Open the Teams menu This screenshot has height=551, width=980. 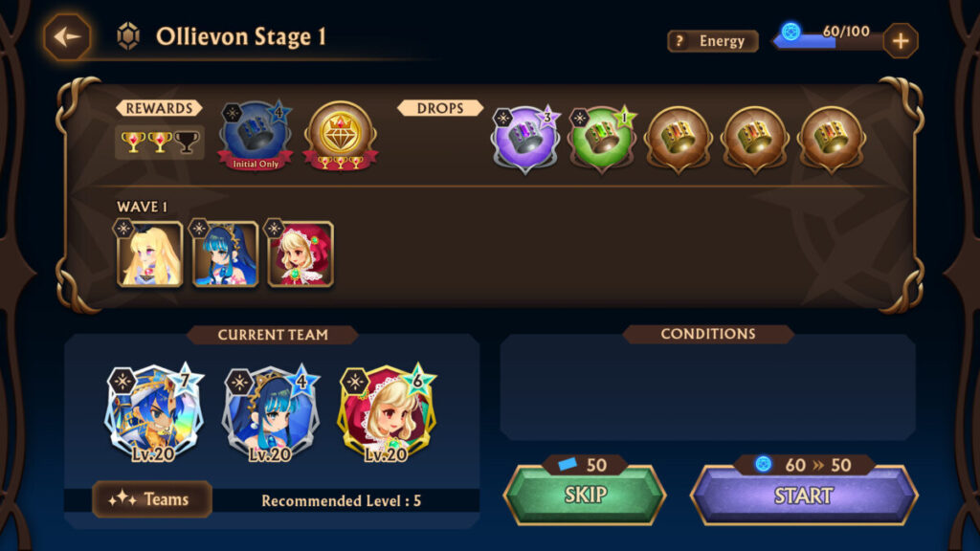coord(152,499)
